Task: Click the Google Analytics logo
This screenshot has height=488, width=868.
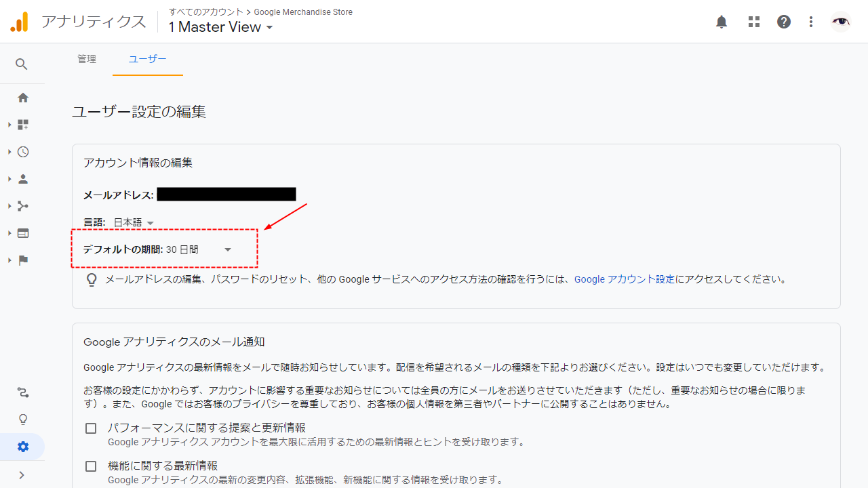Action: point(19,22)
